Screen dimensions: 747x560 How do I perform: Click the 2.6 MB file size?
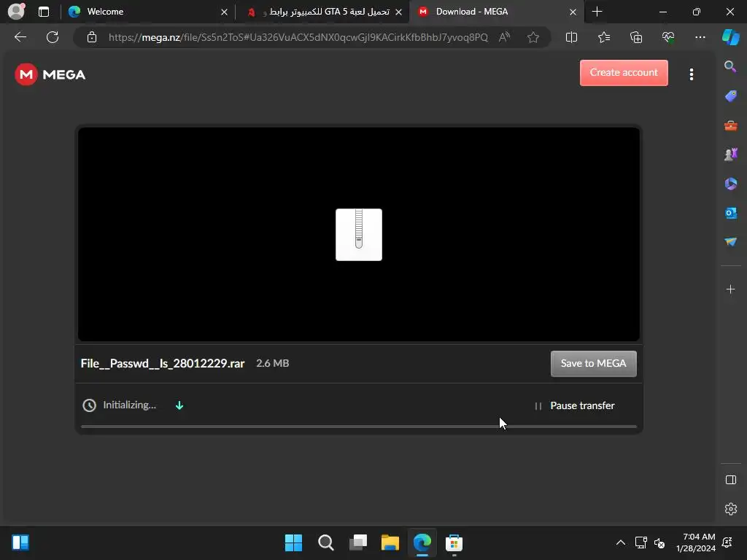click(273, 363)
